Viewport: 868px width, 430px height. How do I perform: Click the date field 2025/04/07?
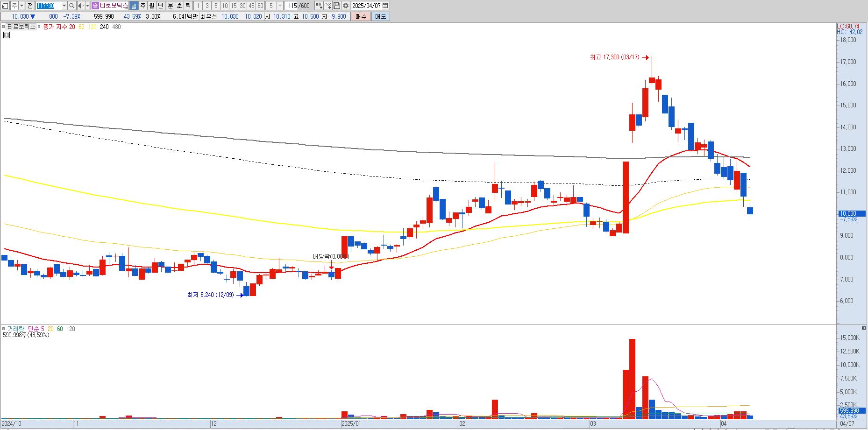click(366, 6)
